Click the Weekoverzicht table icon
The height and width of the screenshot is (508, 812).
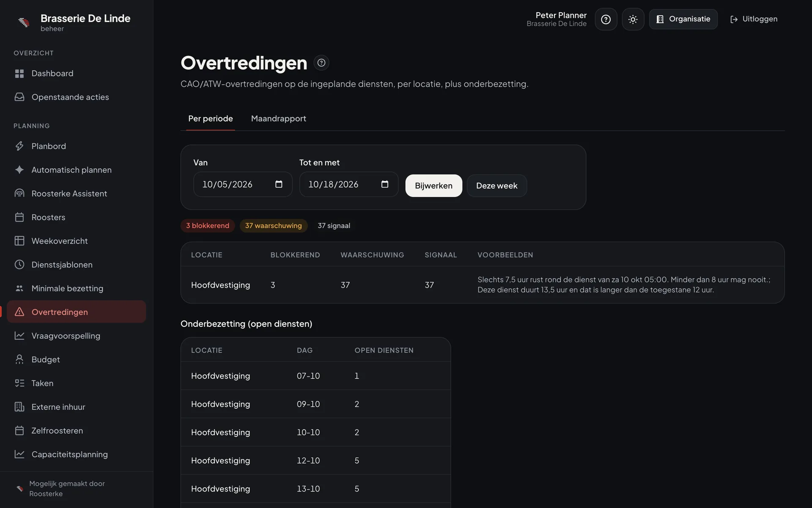coord(19,241)
